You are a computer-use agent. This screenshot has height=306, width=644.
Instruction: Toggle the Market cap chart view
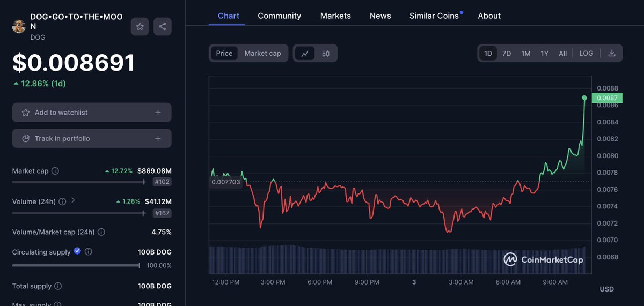pos(262,53)
